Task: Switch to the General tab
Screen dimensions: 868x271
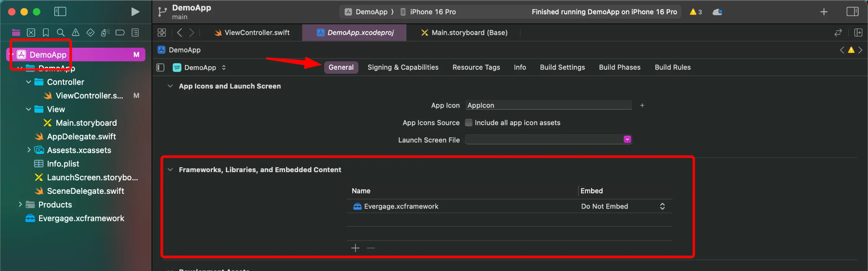Action: tap(341, 67)
